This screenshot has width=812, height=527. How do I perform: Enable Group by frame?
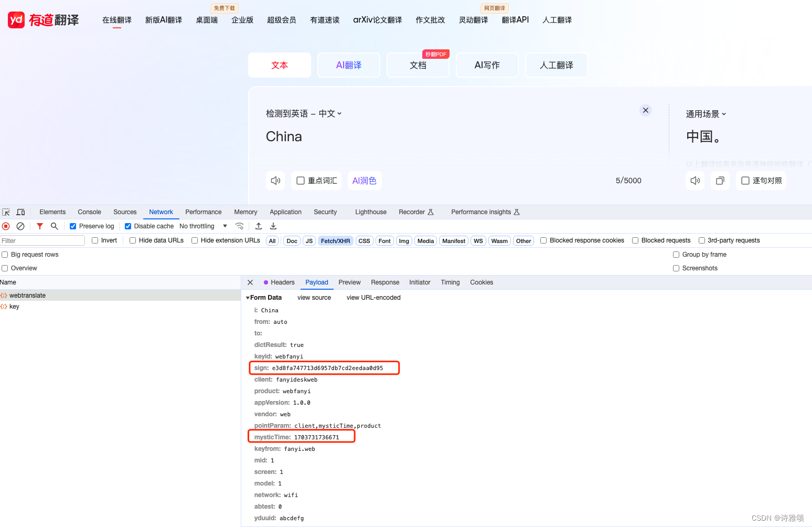pyautogui.click(x=676, y=255)
